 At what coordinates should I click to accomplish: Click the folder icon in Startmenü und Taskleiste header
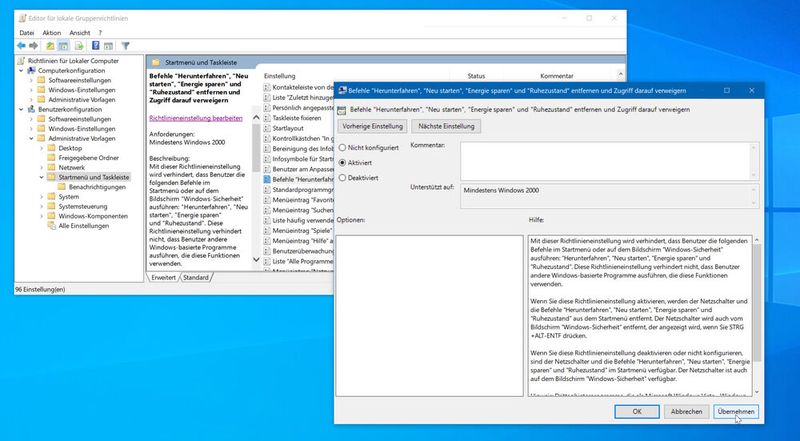click(156, 62)
